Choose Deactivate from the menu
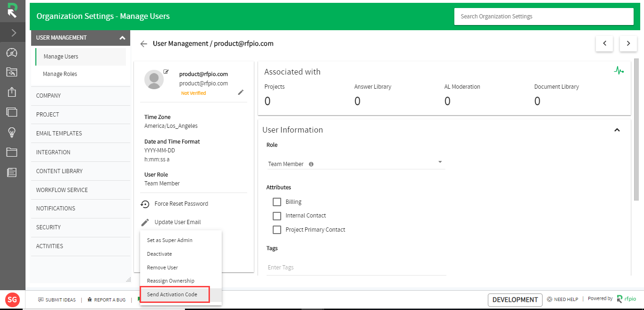This screenshot has width=644, height=310. coord(181,254)
